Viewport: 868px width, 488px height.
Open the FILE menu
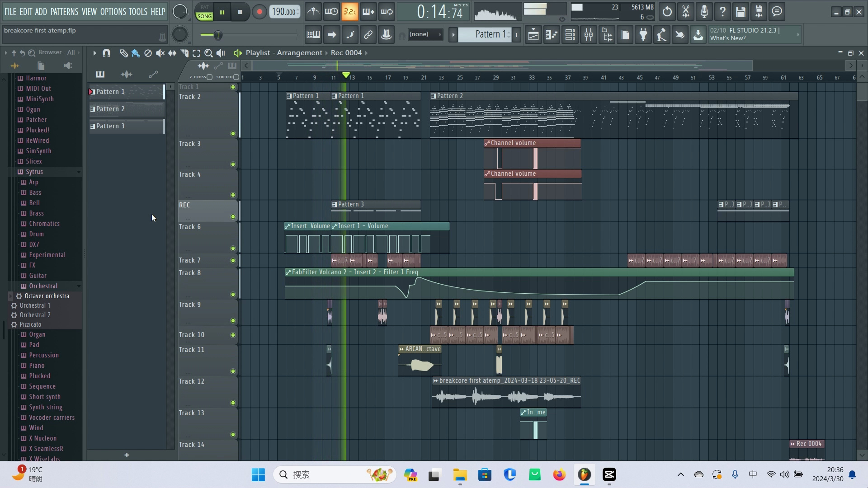click(10, 12)
